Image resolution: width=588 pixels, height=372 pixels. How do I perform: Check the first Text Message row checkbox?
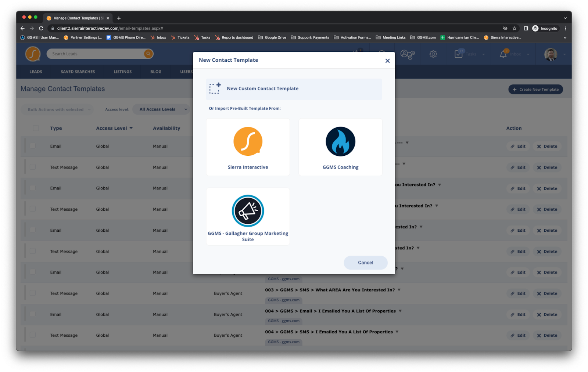[33, 167]
